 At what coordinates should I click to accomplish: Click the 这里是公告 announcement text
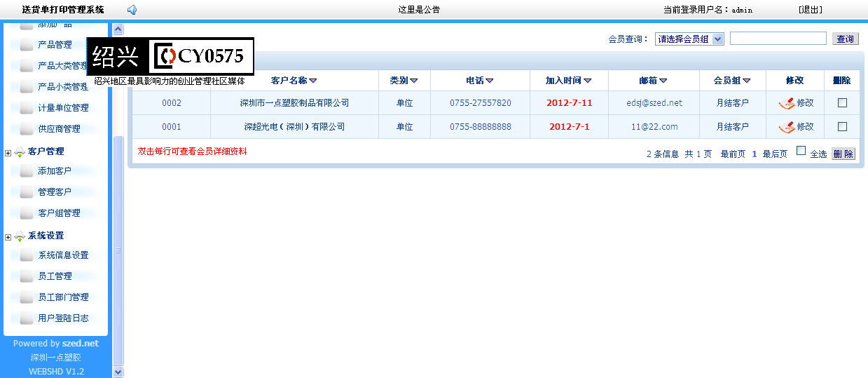pyautogui.click(x=419, y=10)
